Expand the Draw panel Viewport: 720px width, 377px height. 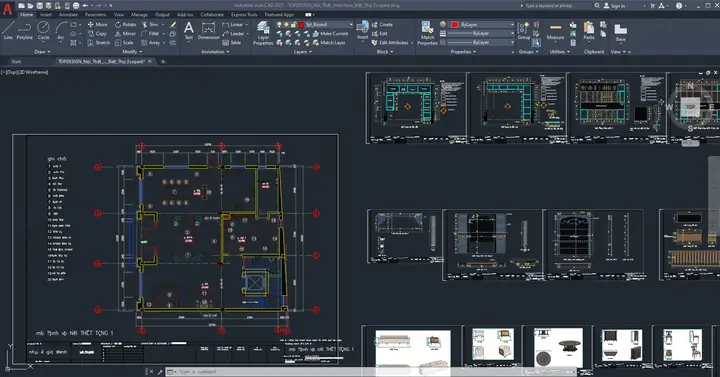(42, 52)
